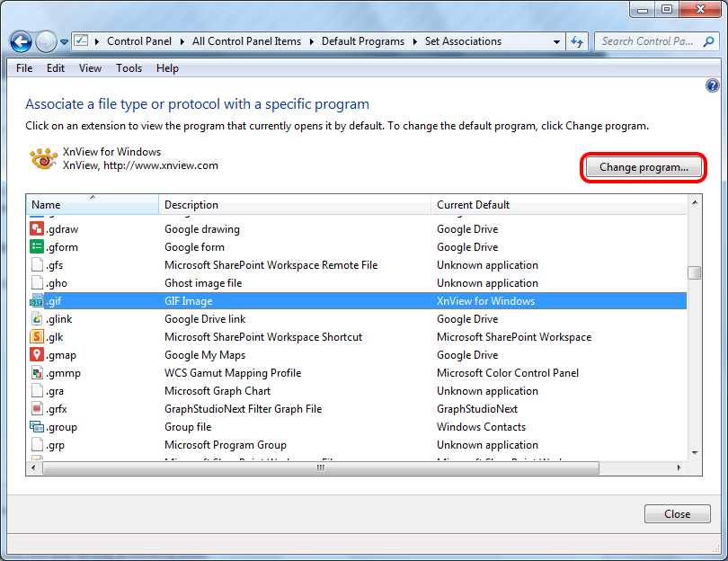Click the XnView application icon
The height and width of the screenshot is (561, 728).
pyautogui.click(x=44, y=158)
